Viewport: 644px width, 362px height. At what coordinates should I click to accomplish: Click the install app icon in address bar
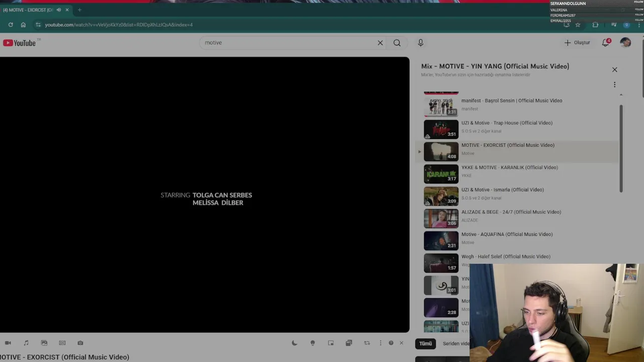click(x=567, y=25)
